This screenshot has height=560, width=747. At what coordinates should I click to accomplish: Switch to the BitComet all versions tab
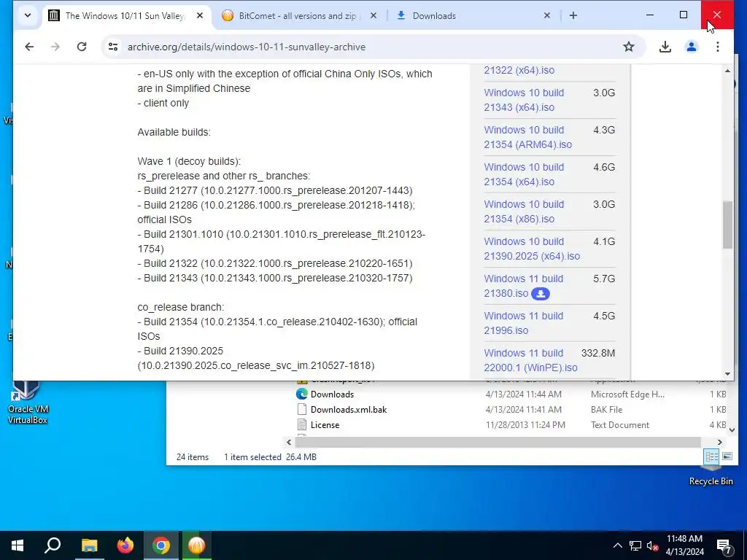point(298,16)
